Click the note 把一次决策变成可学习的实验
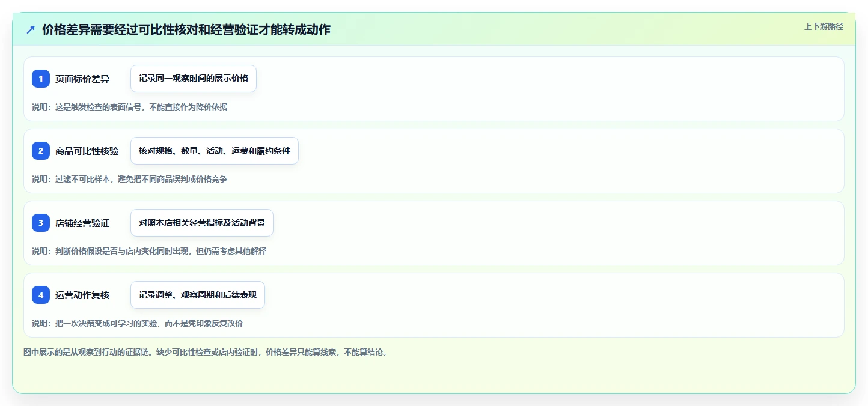The image size is (868, 406). pos(137,323)
